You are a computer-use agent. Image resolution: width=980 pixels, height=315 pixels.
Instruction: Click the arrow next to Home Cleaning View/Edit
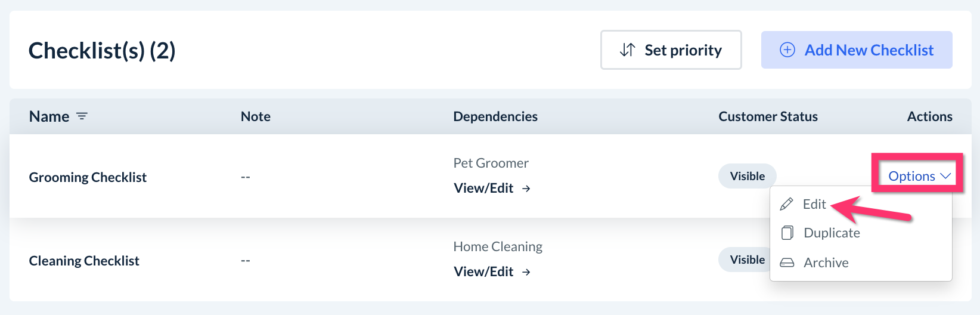526,272
